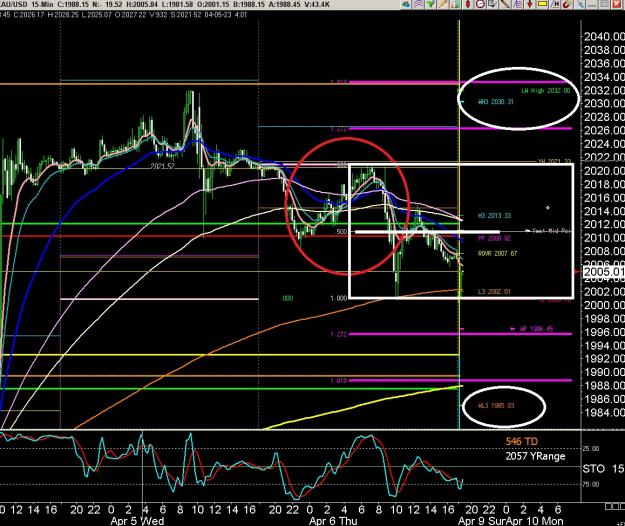The height and width of the screenshot is (526, 625).
Task: Select the H horizontal line tool
Action: coord(555,4)
